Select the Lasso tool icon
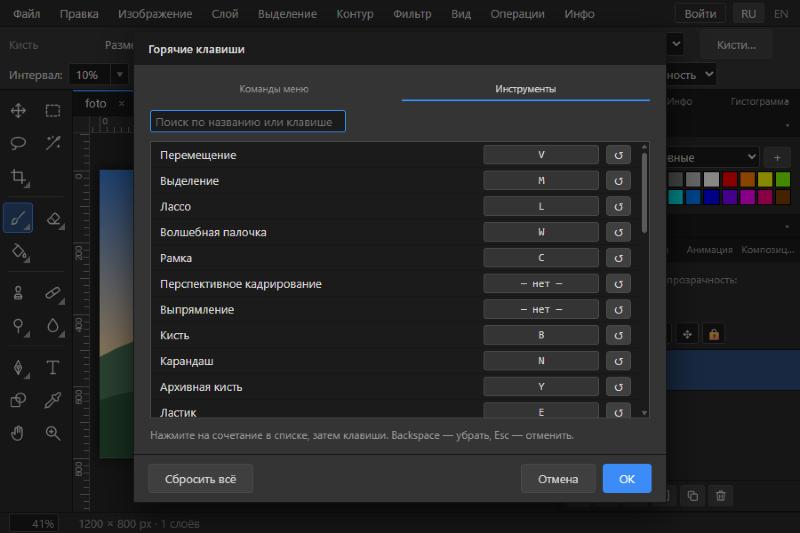This screenshot has height=533, width=800. click(x=18, y=143)
